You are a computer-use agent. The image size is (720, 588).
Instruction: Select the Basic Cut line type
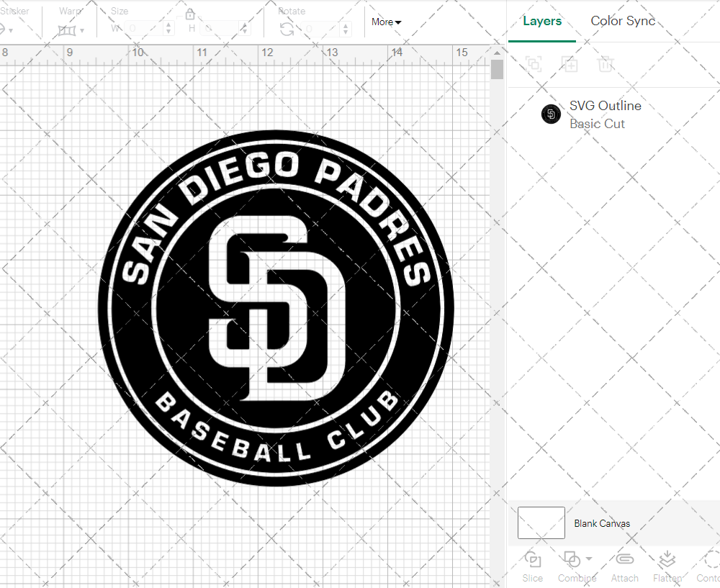point(596,124)
